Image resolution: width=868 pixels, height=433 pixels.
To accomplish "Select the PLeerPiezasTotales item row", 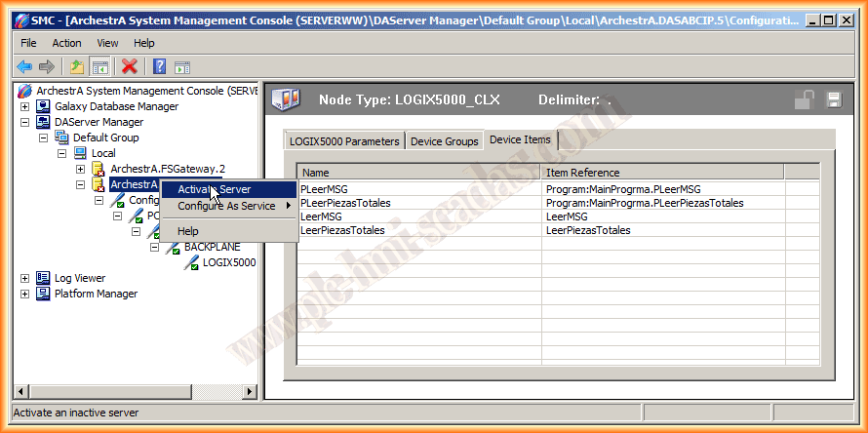I will 346,203.
